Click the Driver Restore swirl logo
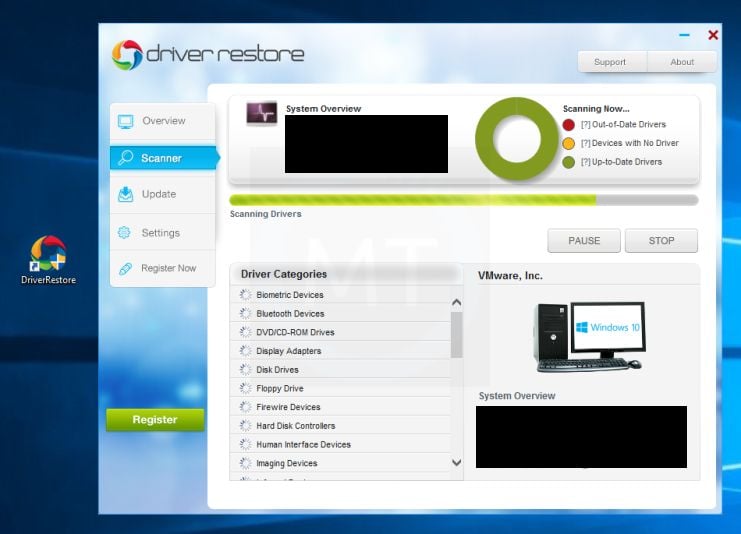Viewport: 741px width, 534px height. (127, 55)
